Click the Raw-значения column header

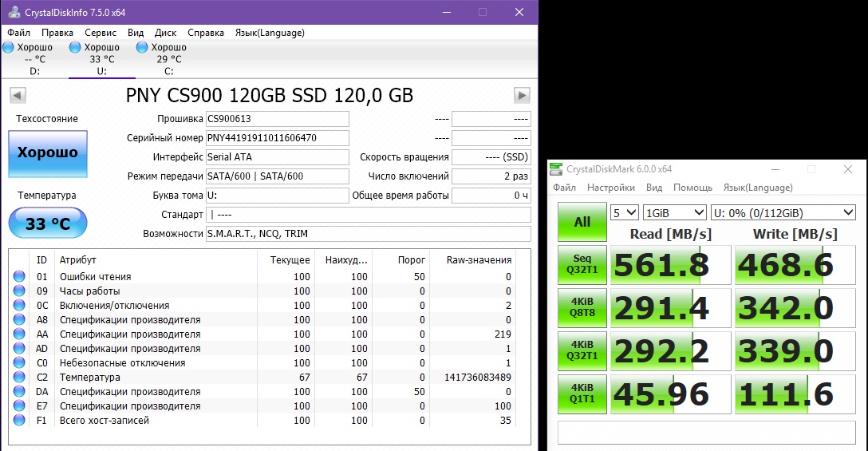point(479,260)
